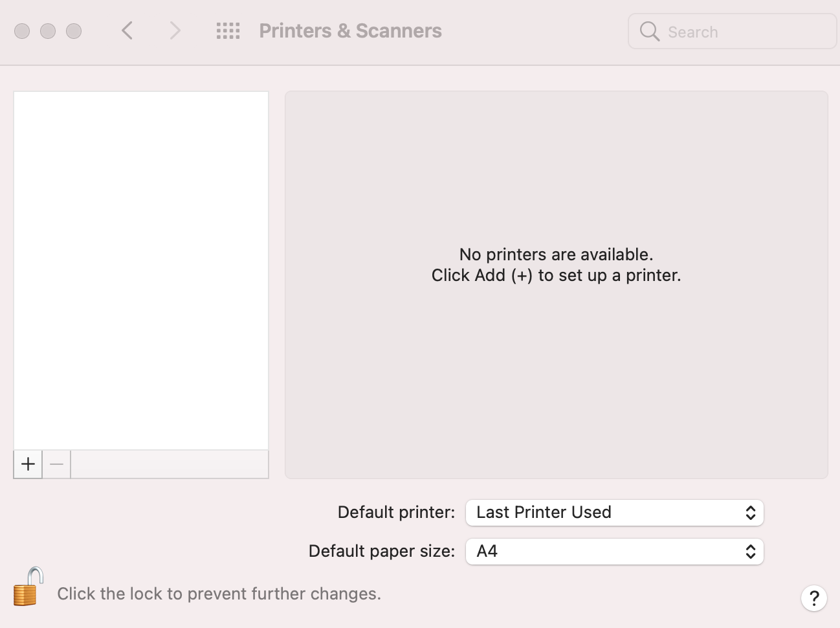Show all preferences via the grid icon
This screenshot has height=628, width=840.
click(x=228, y=31)
